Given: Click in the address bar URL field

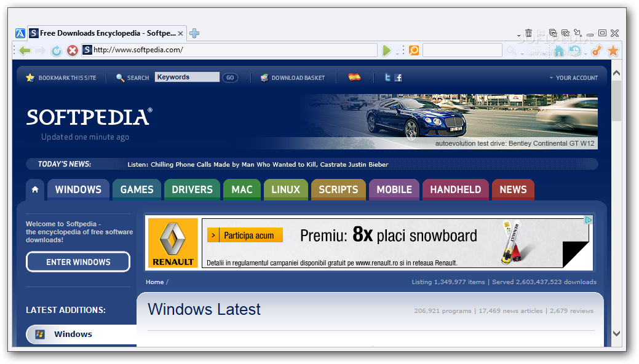Looking at the screenshot, I should (x=229, y=50).
